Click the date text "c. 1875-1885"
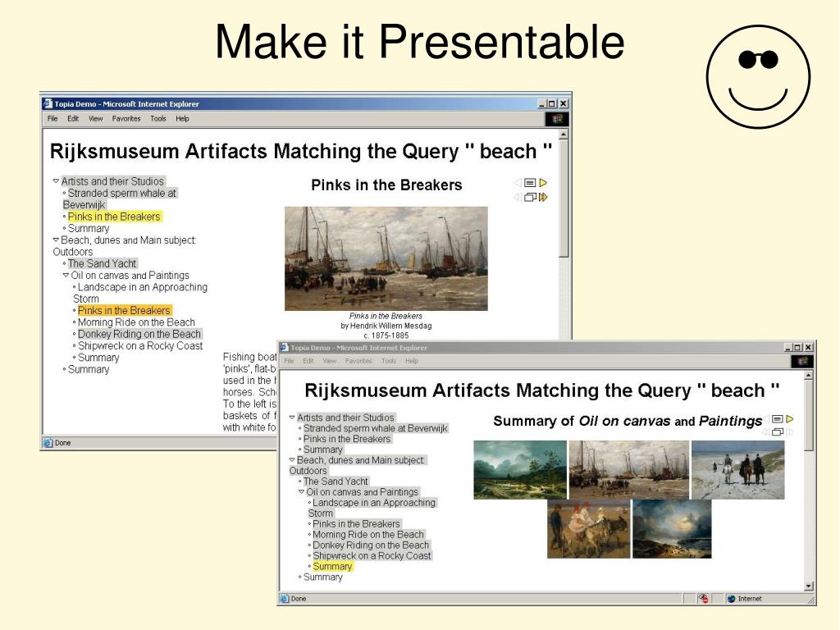Viewport: 840px width, 630px height. tap(386, 336)
